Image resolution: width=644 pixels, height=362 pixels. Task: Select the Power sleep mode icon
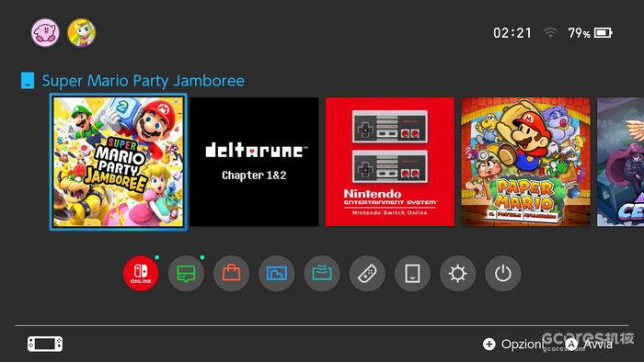[x=502, y=274]
